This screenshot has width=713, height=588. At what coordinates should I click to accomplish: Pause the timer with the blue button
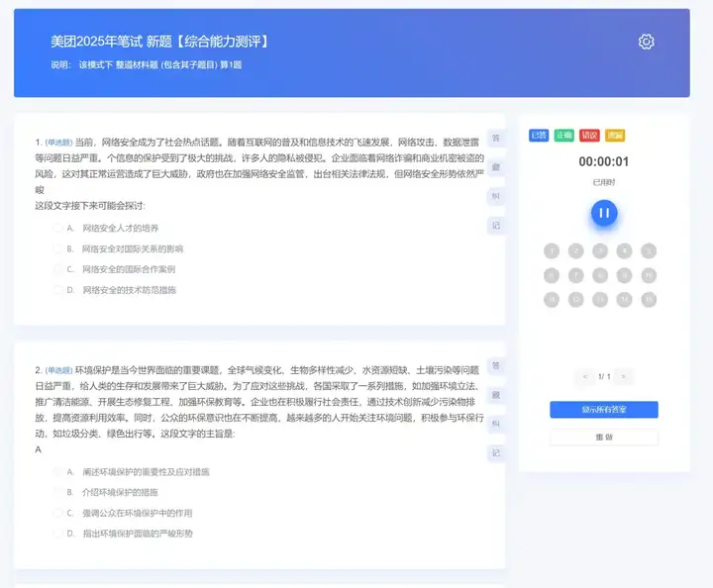coord(604,213)
